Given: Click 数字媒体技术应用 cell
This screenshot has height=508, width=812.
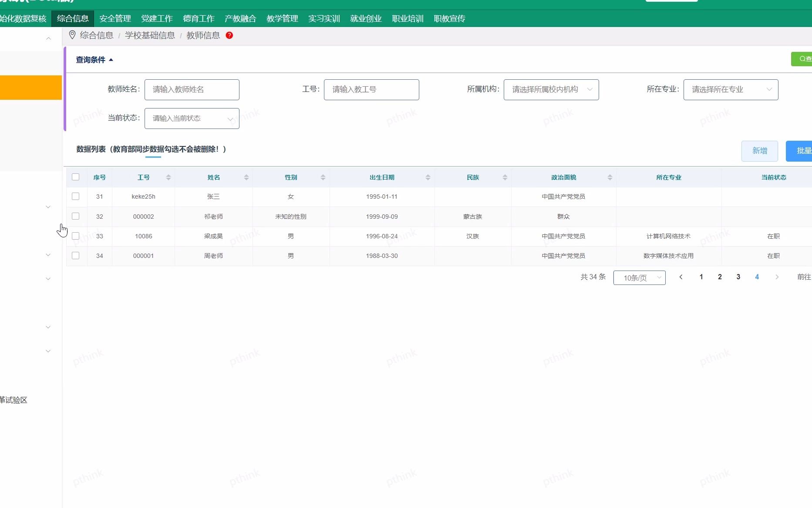Looking at the screenshot, I should (x=668, y=256).
